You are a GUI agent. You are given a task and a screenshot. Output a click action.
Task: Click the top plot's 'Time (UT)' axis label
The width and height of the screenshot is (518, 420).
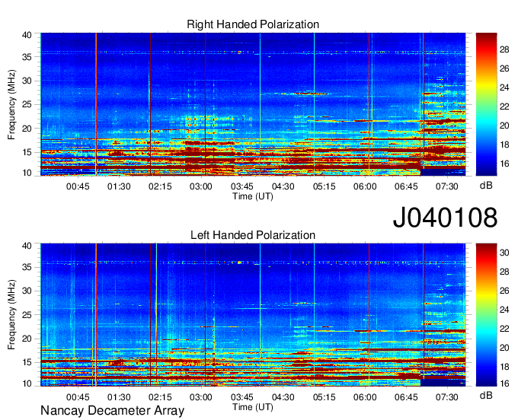pos(253,196)
